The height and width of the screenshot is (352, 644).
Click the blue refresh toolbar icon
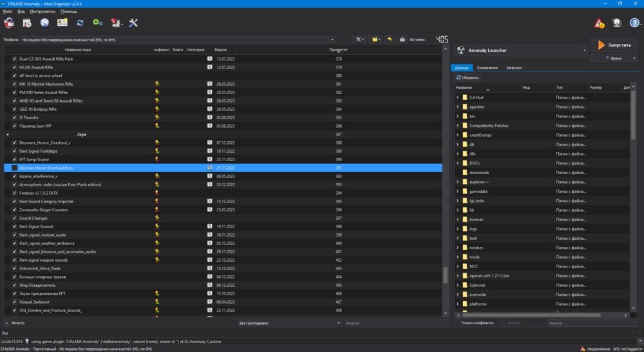pos(80,23)
